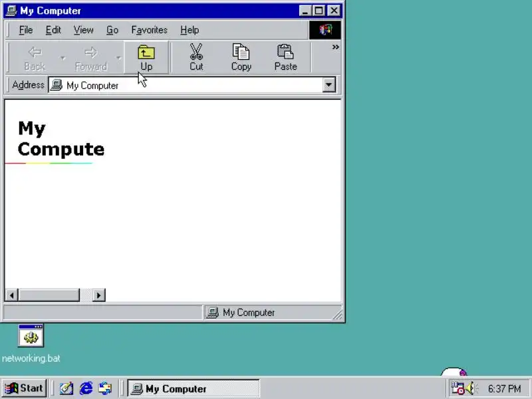The height and width of the screenshot is (399, 532).
Task: Select the My Computer taskbar button
Action: pyautogui.click(x=194, y=388)
